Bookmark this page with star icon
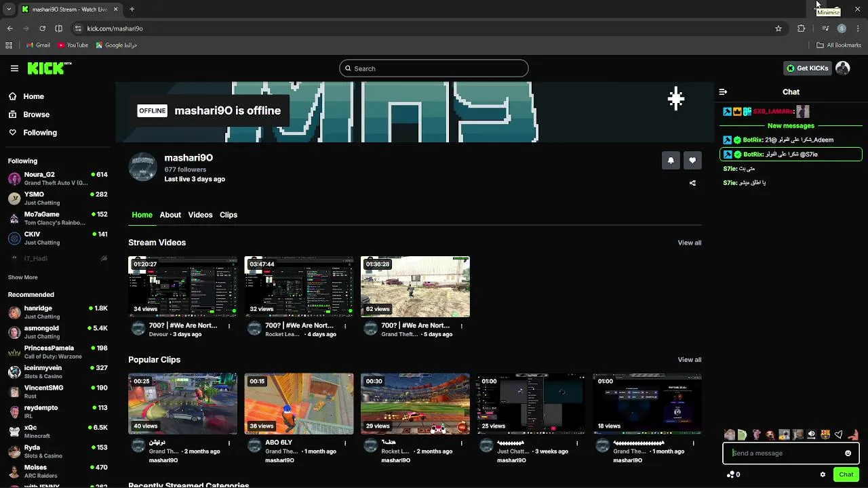The width and height of the screenshot is (868, 488). tap(778, 28)
